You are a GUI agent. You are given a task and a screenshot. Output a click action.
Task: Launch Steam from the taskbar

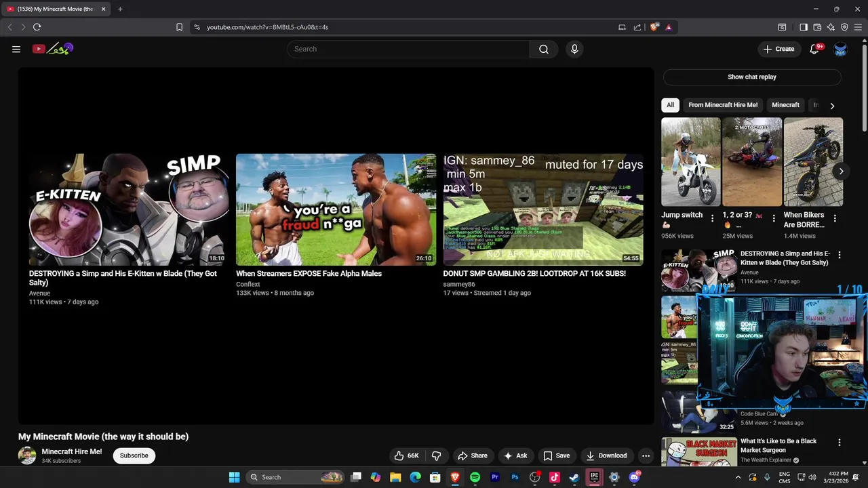pyautogui.click(x=574, y=477)
